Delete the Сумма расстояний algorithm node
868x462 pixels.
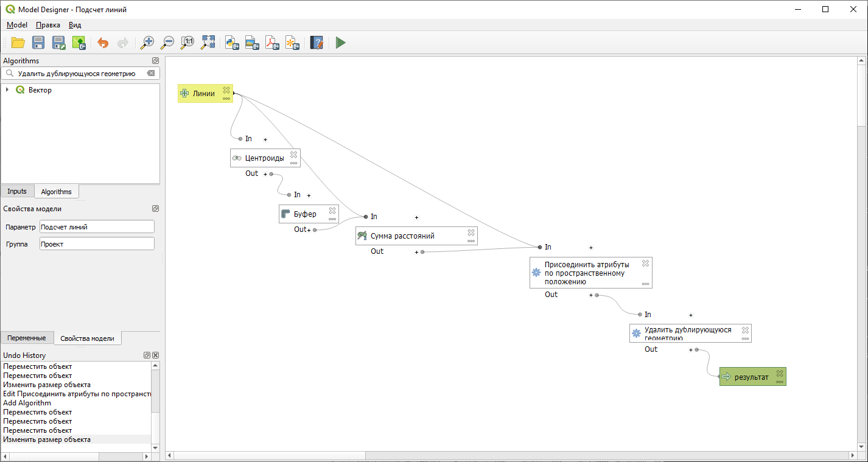tap(471, 233)
